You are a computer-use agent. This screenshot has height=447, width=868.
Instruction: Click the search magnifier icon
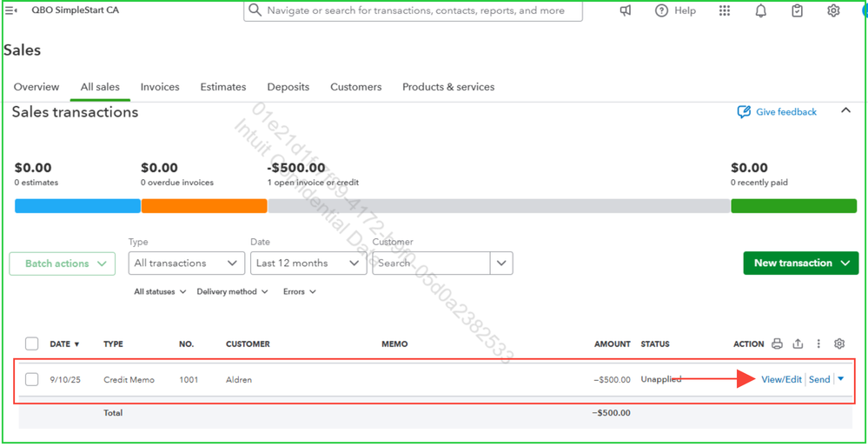pos(255,10)
